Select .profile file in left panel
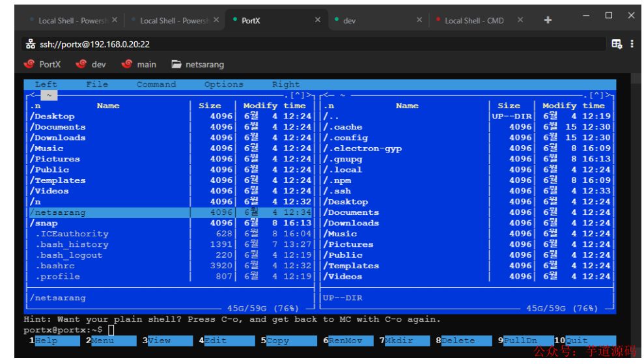 pos(171,277)
